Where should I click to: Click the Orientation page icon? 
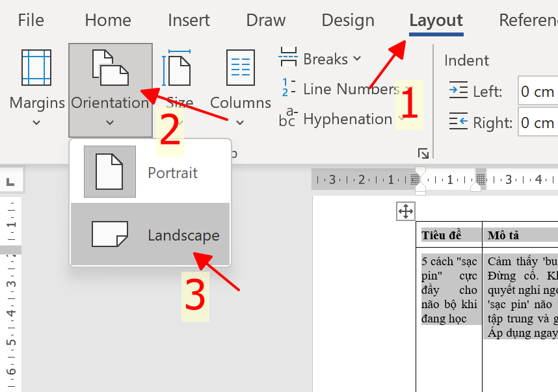tap(110, 67)
